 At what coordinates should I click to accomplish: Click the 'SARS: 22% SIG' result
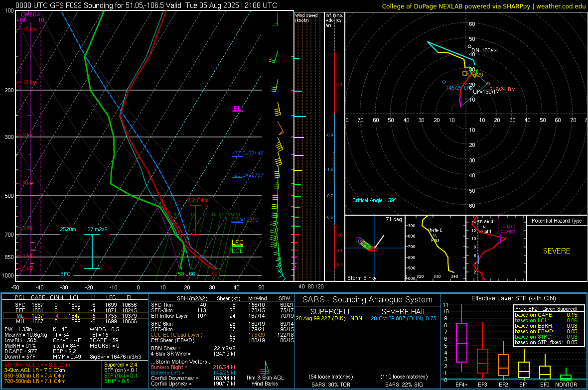point(404,385)
